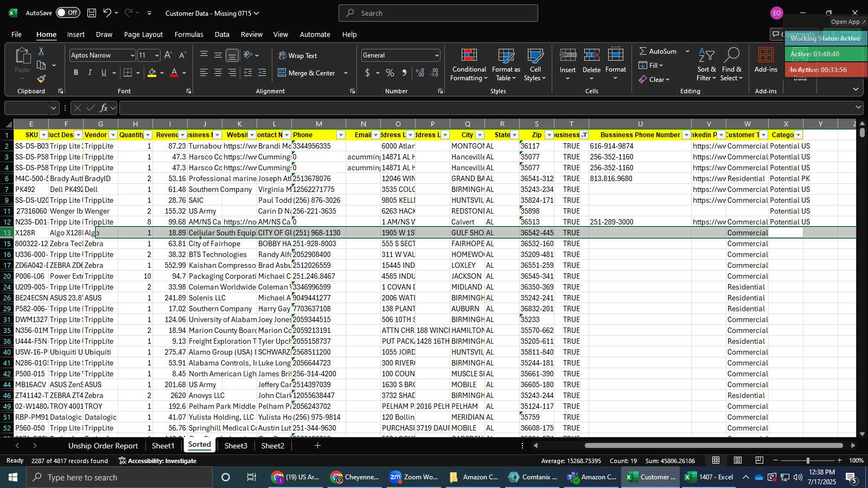The image size is (868, 488).
Task: Click the Format Painter brush icon
Action: click(x=41, y=79)
